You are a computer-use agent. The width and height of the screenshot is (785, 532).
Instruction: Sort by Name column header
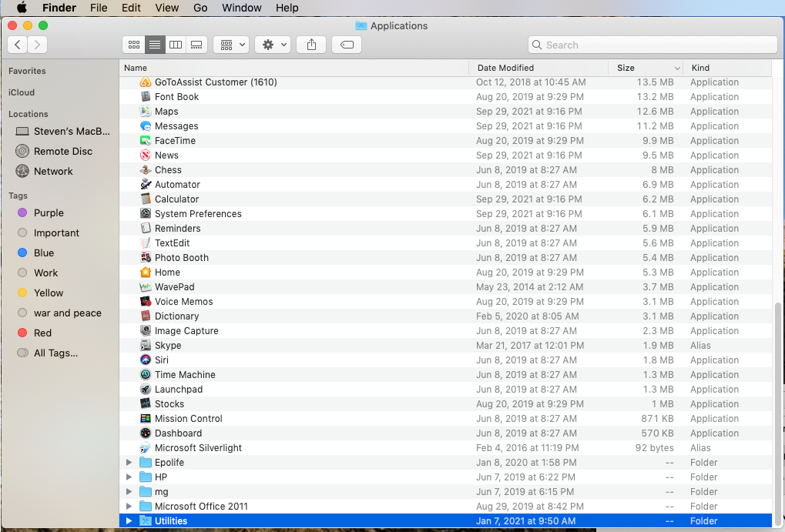point(294,68)
